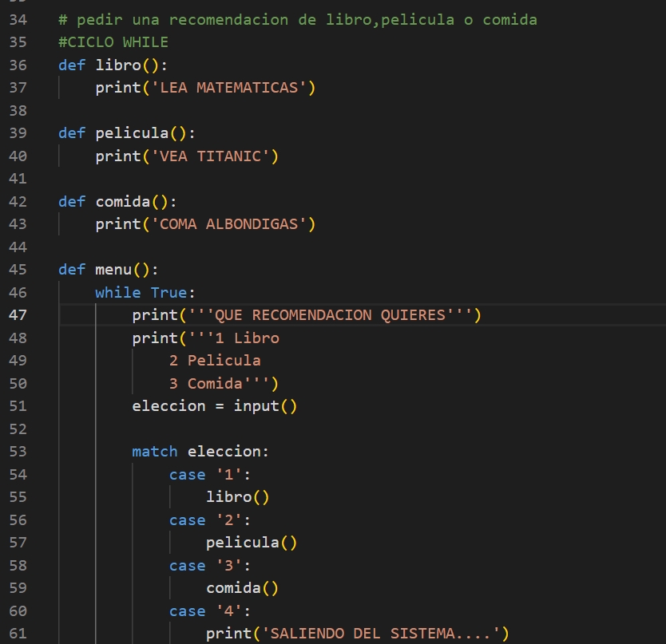This screenshot has width=666, height=644.
Task: Click the 'match' keyword on line 53
Action: click(x=154, y=452)
